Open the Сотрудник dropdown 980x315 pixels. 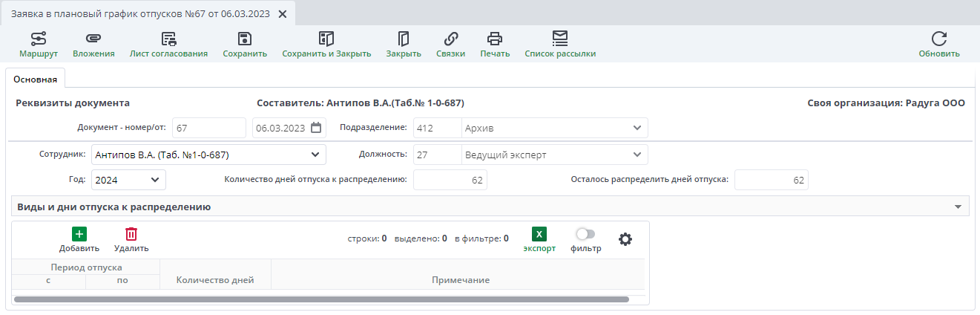point(315,155)
